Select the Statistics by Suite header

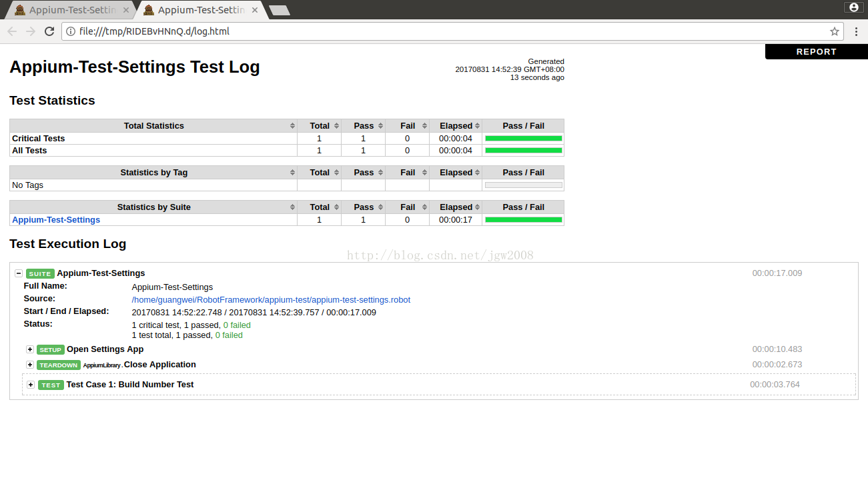point(153,207)
